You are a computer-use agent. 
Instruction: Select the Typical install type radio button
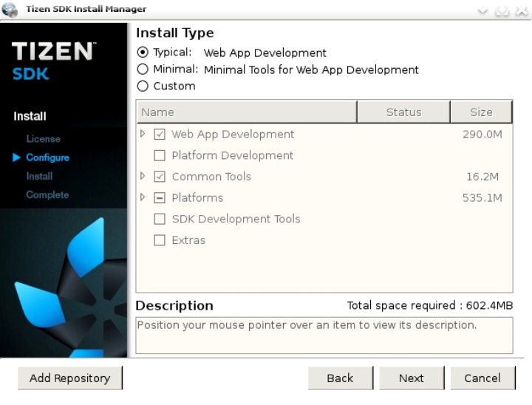[143, 52]
